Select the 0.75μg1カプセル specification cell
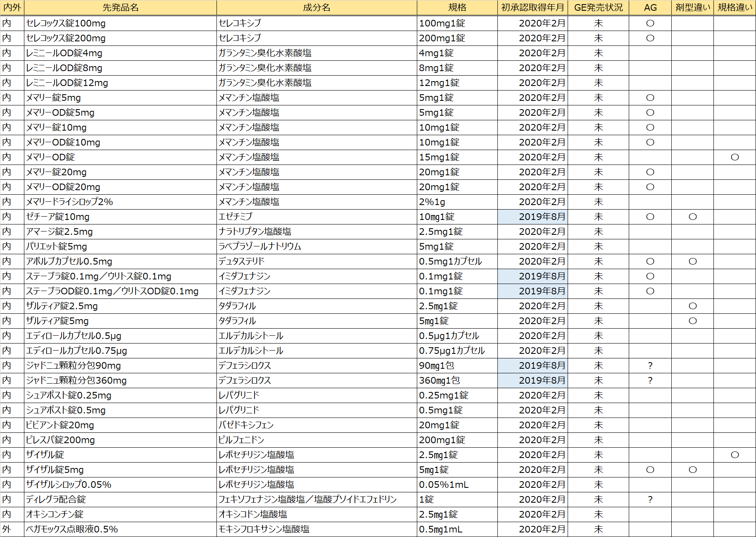This screenshot has width=756, height=537. (457, 351)
